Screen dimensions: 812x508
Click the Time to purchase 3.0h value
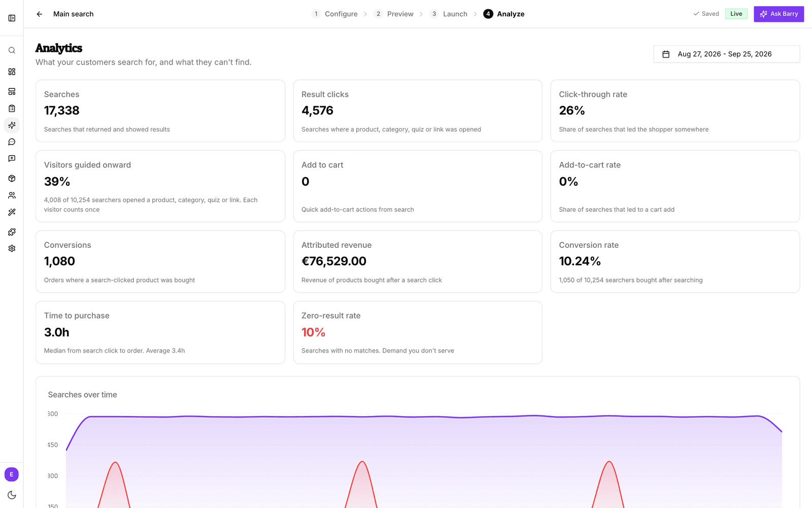point(56,332)
